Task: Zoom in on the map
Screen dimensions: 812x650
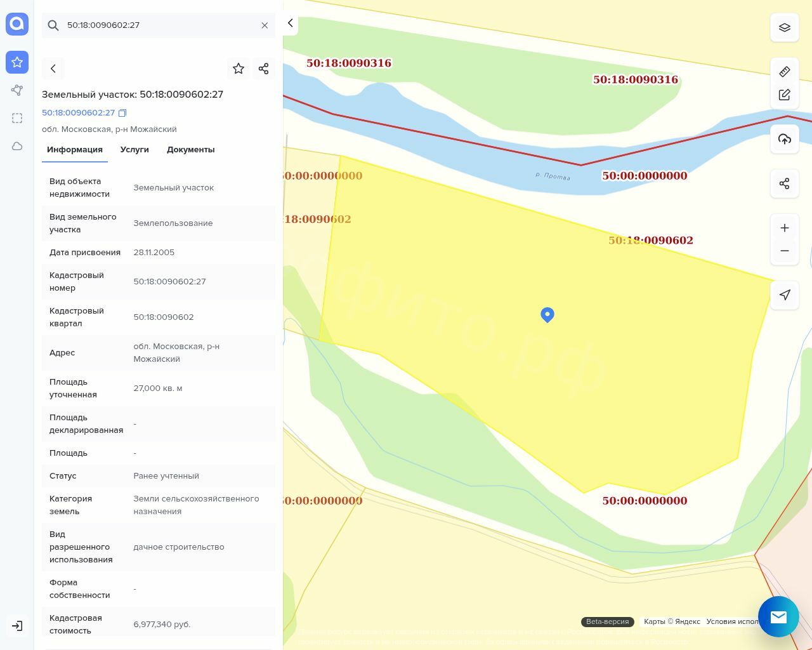Action: pos(784,228)
